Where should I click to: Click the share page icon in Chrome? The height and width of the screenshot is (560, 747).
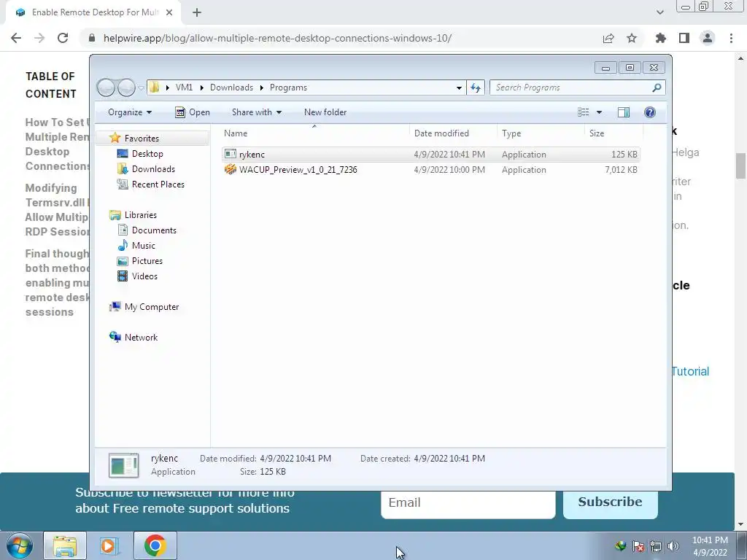pyautogui.click(x=608, y=38)
